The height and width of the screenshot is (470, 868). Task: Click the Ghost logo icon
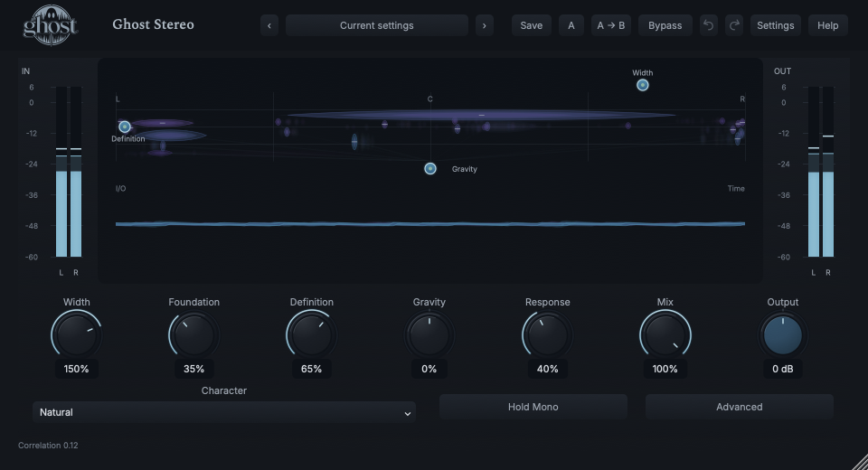click(x=51, y=25)
